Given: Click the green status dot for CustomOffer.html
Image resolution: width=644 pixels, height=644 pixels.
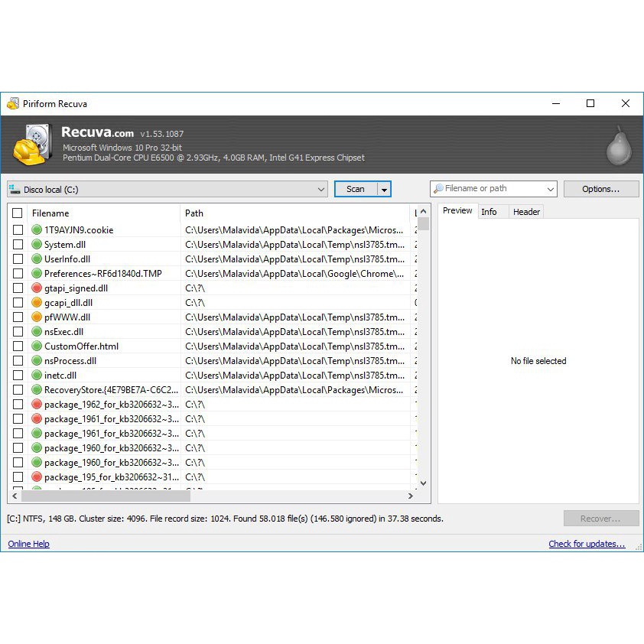Looking at the screenshot, I should [37, 346].
